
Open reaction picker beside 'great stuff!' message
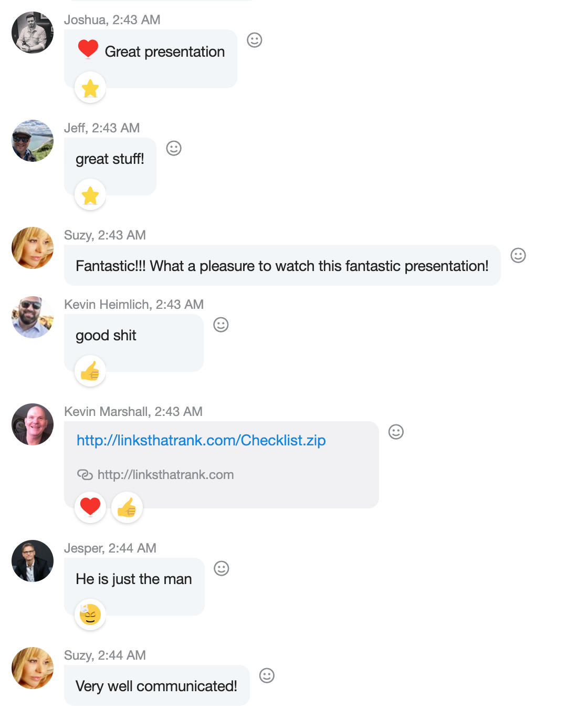coord(174,148)
